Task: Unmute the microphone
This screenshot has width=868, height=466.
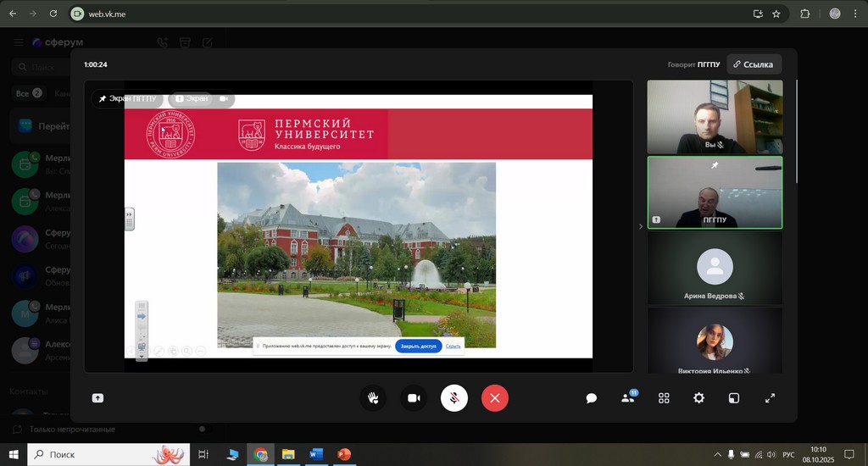Action: pos(454,398)
